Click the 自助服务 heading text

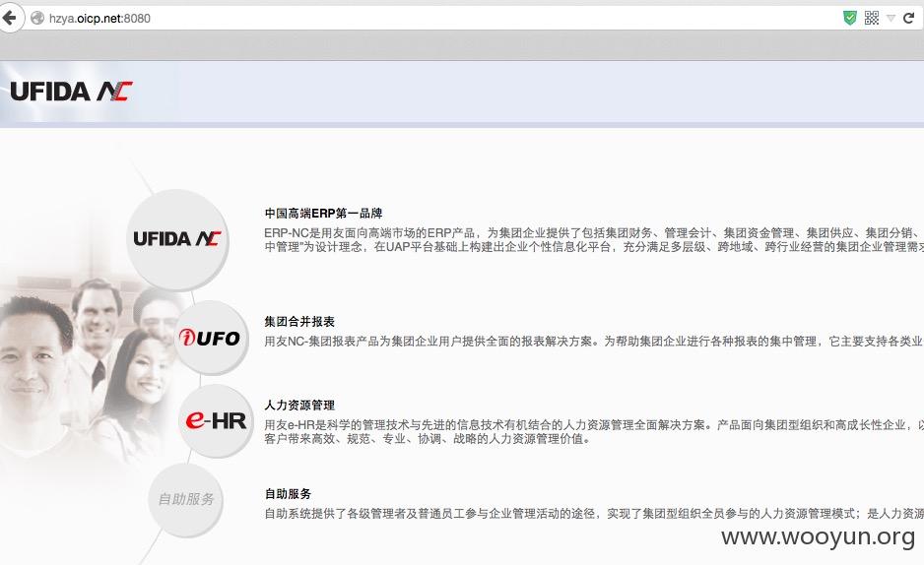(288, 494)
